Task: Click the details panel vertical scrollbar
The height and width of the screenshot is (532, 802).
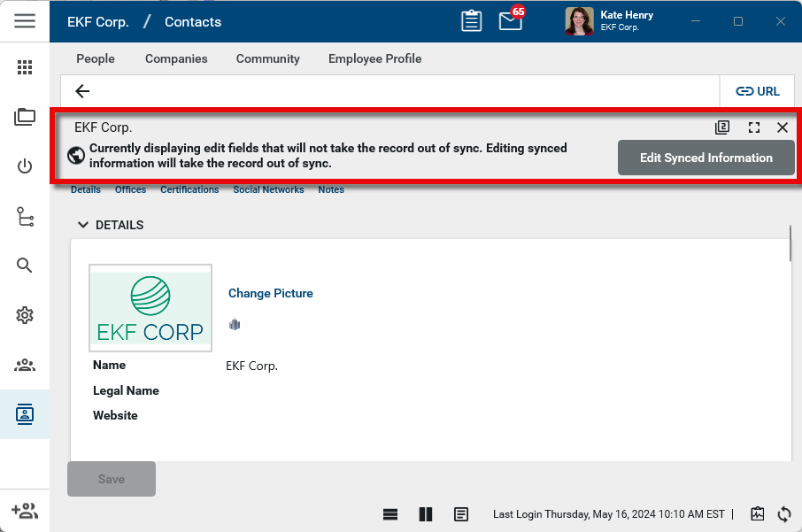Action: (790, 244)
